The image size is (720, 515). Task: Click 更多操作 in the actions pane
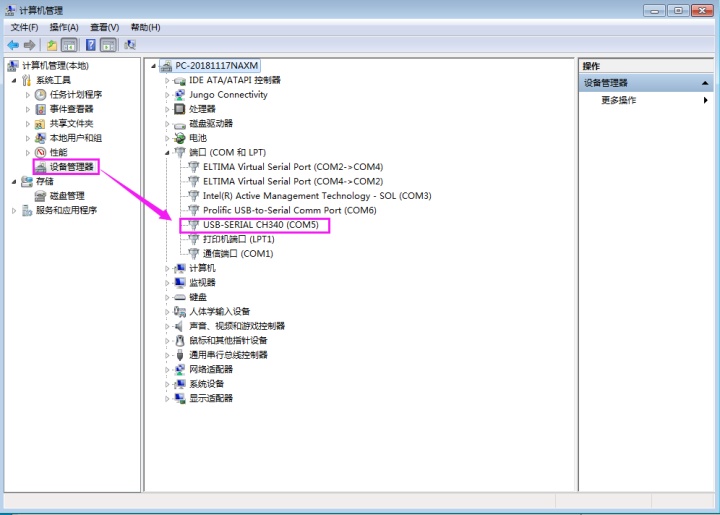click(x=619, y=100)
